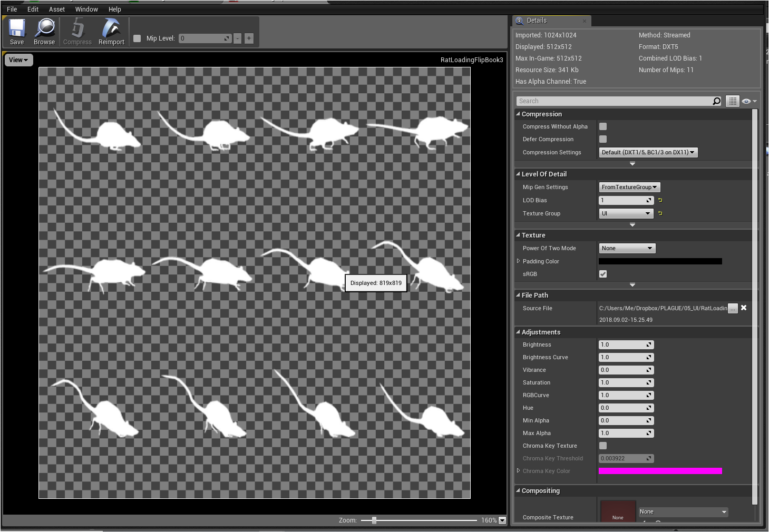Show advanced Level Of Detail properties
Viewport: 769px width, 532px height.
[x=632, y=225]
